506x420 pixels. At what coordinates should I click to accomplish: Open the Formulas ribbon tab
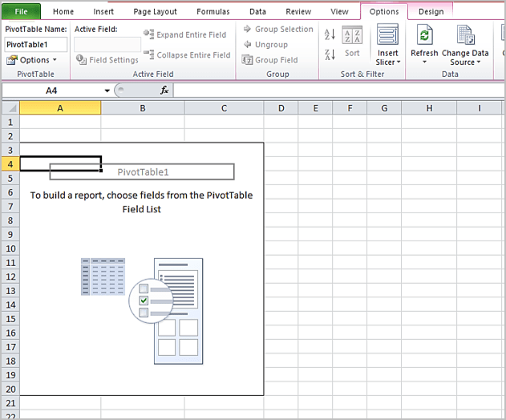pos(213,12)
